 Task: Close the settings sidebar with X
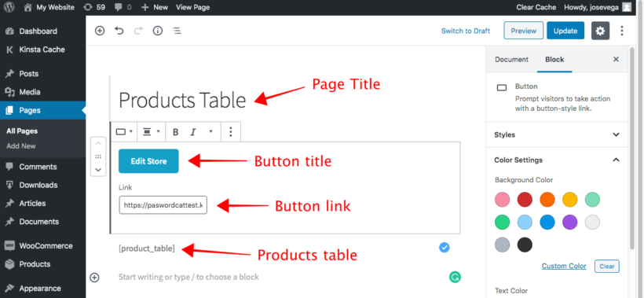[x=616, y=60]
